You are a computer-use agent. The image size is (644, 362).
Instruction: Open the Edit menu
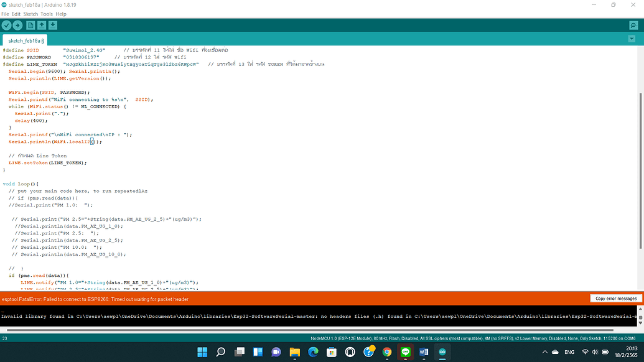point(16,14)
